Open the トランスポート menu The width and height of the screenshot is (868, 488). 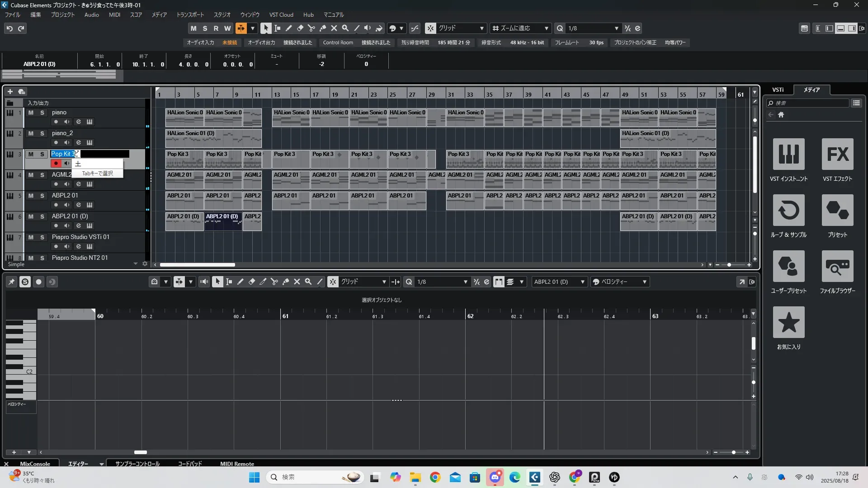tap(190, 14)
